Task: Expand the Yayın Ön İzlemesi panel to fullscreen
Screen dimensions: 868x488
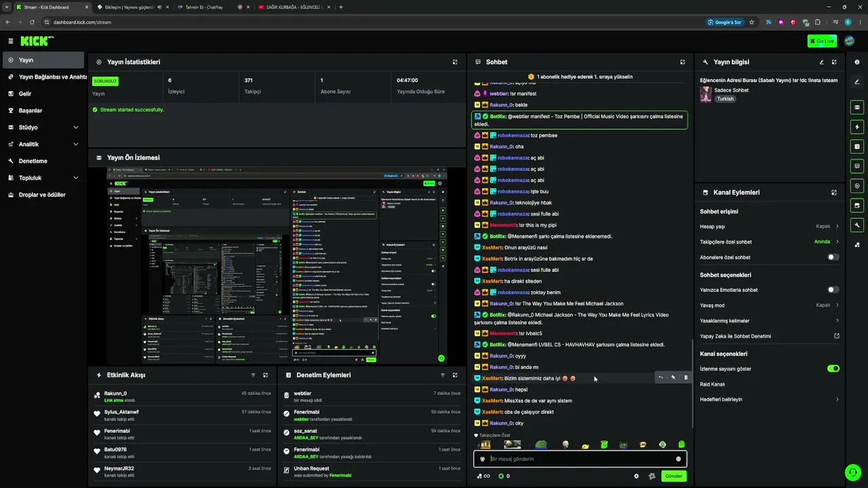Action: tap(455, 157)
